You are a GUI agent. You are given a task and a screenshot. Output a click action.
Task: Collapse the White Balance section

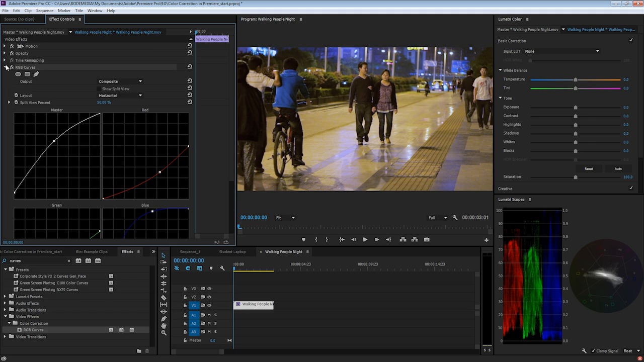500,70
